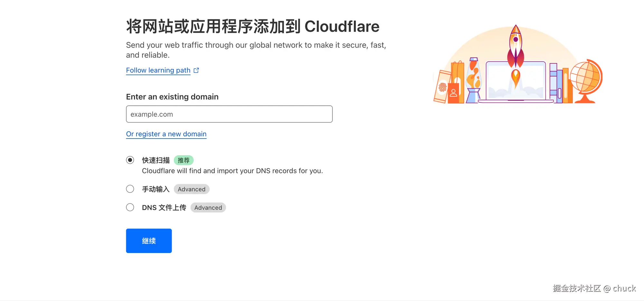Click the 将网站或应用程序添加到 Cloudflare heading
Image resolution: width=644 pixels, height=301 pixels.
[x=252, y=26]
